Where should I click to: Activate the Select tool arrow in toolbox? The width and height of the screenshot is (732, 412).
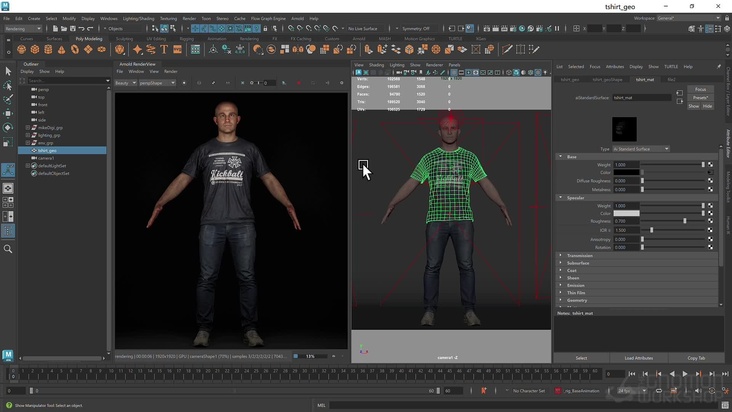point(8,71)
